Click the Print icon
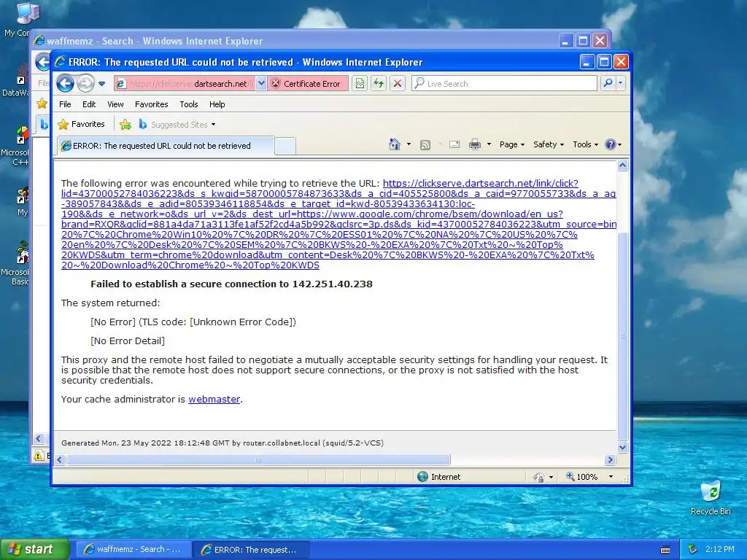 474,144
